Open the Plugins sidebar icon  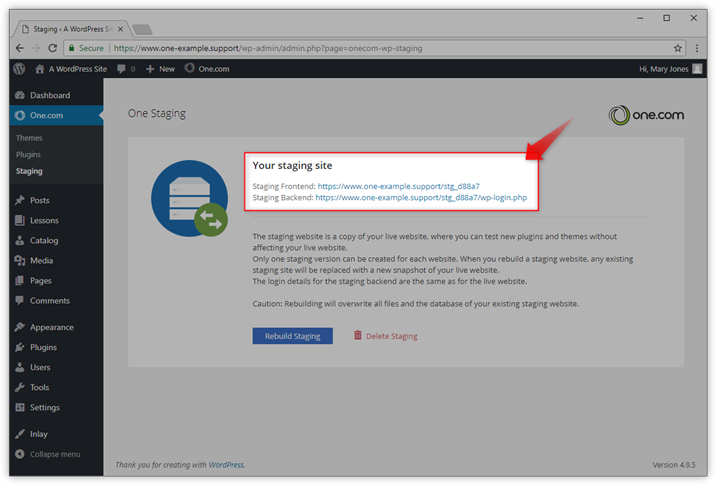tap(20, 347)
